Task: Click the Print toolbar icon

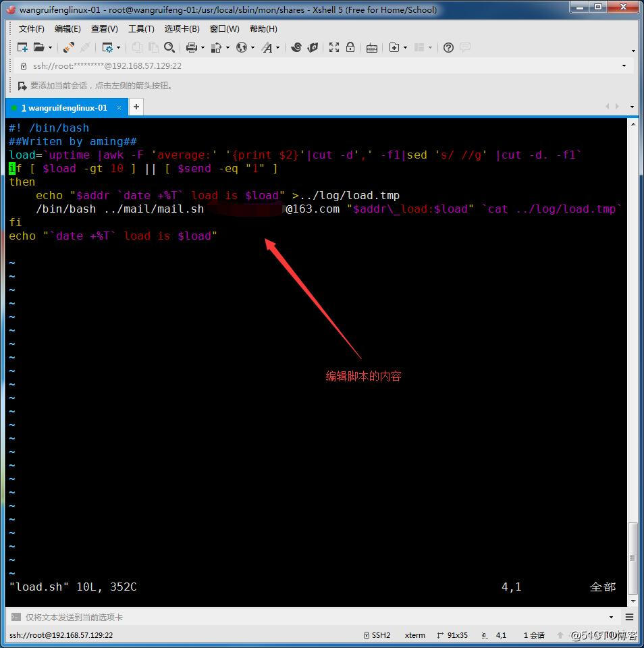Action: point(192,47)
